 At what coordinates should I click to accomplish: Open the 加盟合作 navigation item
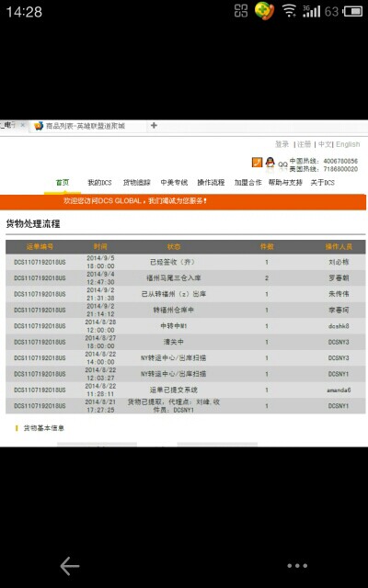click(247, 183)
